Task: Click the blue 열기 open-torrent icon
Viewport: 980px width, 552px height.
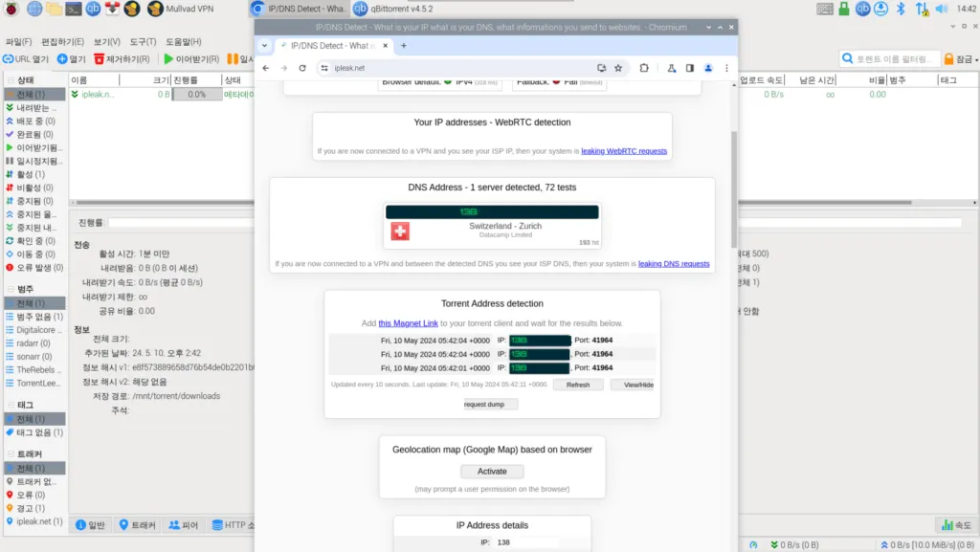Action: (x=60, y=58)
